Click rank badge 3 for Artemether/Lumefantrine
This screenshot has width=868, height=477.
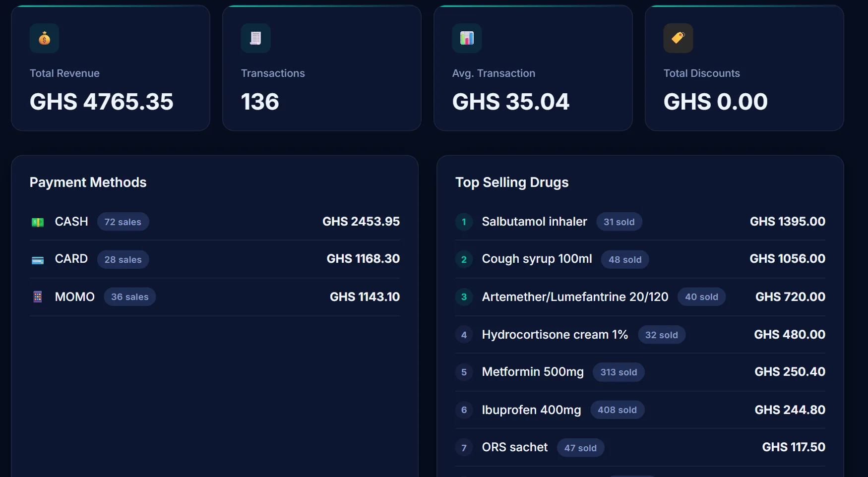pos(464,297)
